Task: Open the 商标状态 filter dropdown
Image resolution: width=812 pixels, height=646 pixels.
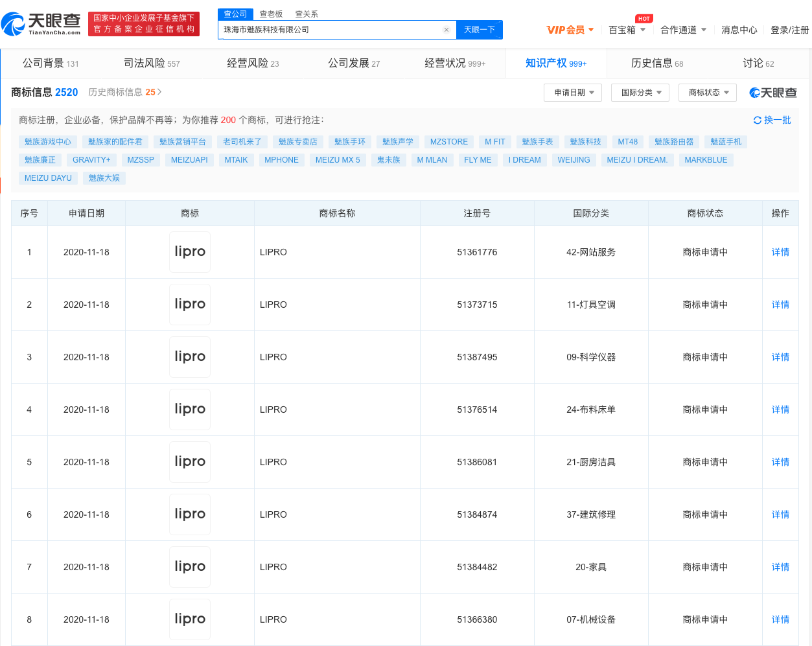Action: [707, 93]
